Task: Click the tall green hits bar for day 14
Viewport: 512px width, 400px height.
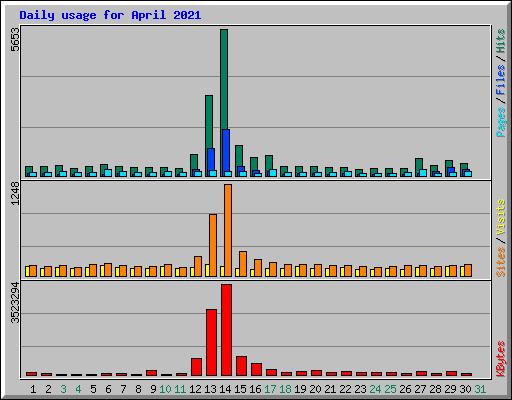Action: pos(224,79)
